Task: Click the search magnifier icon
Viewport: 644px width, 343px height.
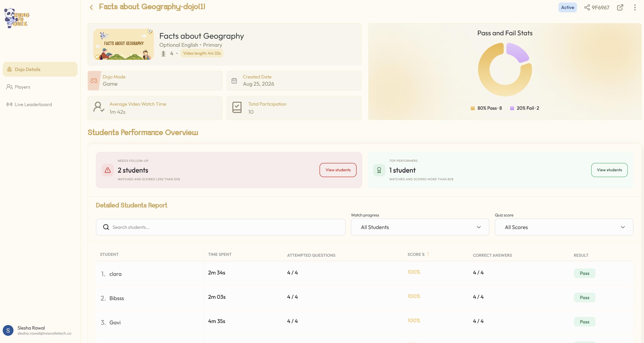Action: tap(106, 227)
